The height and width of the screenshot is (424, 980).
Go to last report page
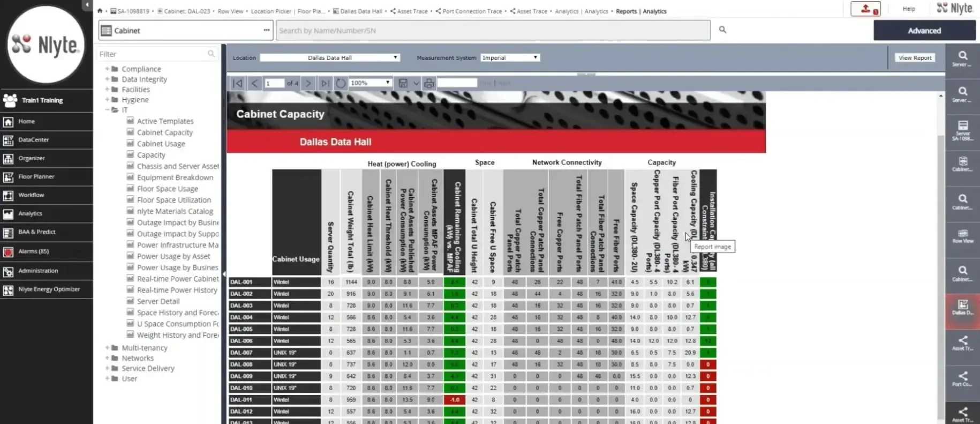tap(325, 83)
